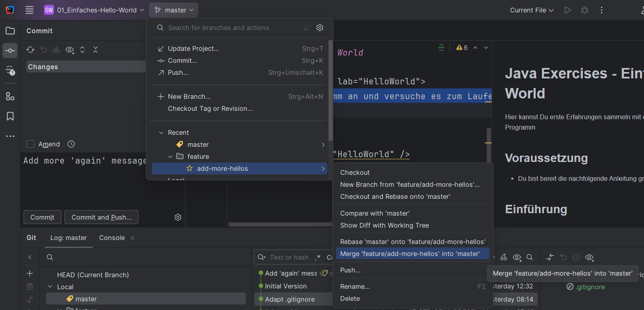
Task: Click the Shelve changes icon in Commit toolbar
Action: (56, 50)
